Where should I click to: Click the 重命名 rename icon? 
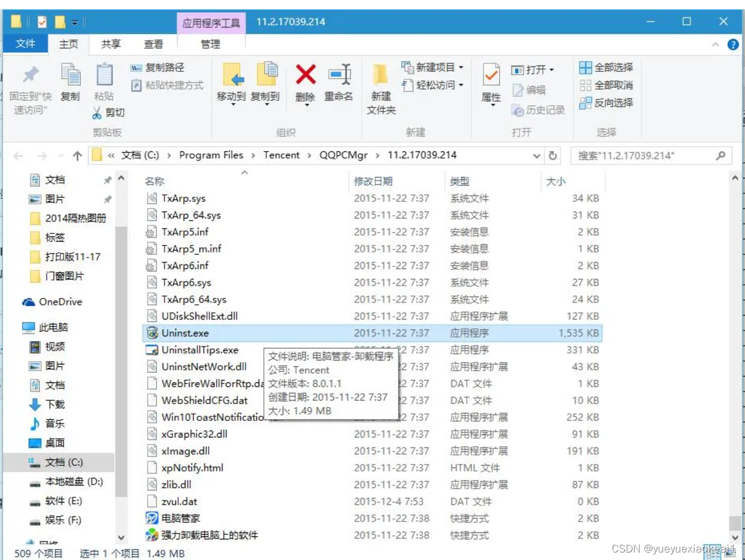click(339, 75)
